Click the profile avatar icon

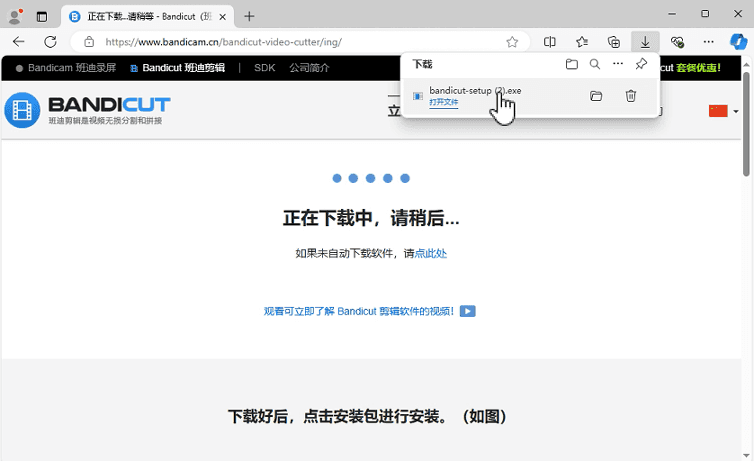[x=15, y=16]
